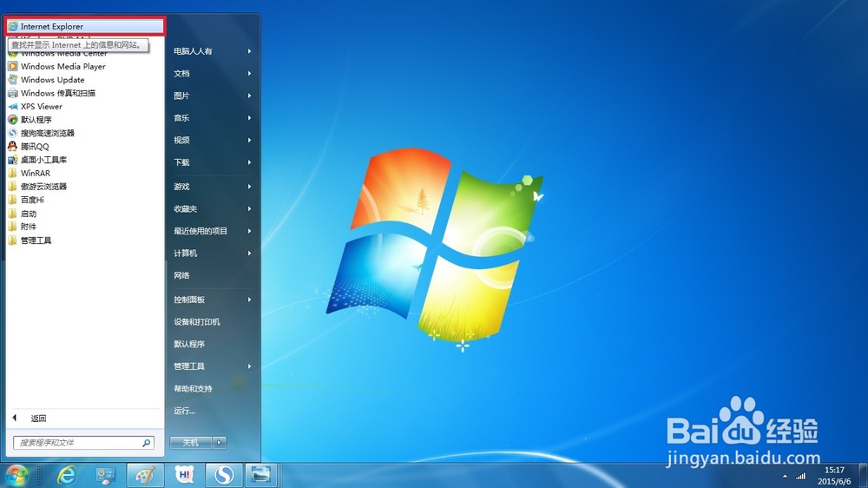Open the picture viewer taskbar icon
The image size is (868, 488).
pyautogui.click(x=260, y=475)
